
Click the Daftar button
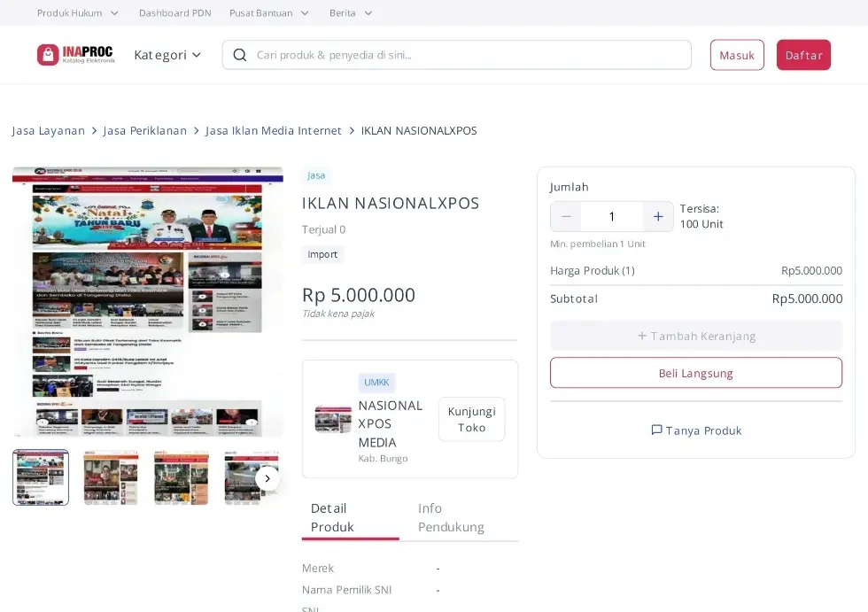(x=803, y=55)
